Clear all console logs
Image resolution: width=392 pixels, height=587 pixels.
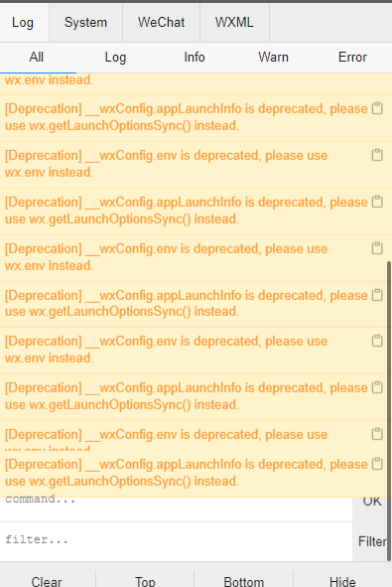(x=47, y=581)
